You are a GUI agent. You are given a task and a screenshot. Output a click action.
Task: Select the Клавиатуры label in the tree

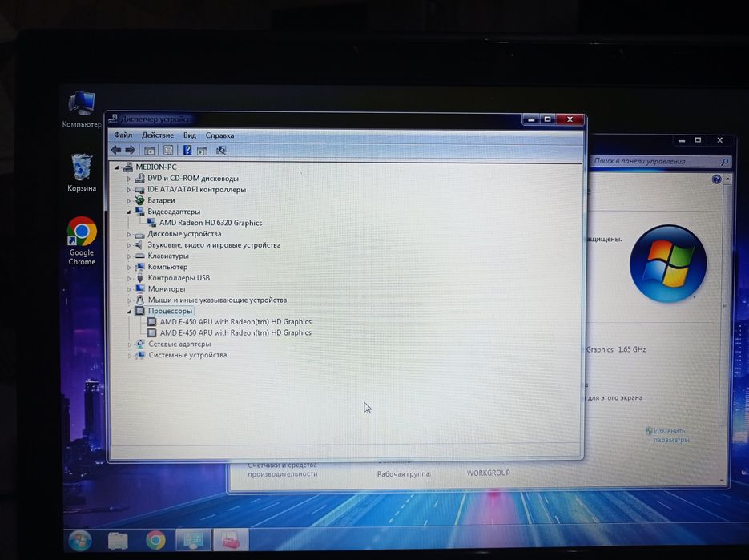[168, 256]
